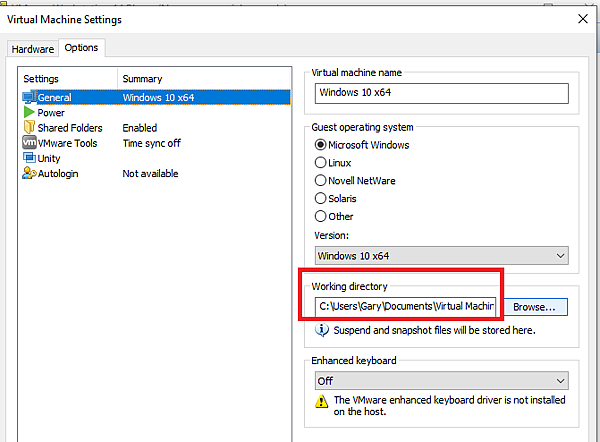
Task: Choose Novell NetWare as guest OS
Action: [x=320, y=180]
